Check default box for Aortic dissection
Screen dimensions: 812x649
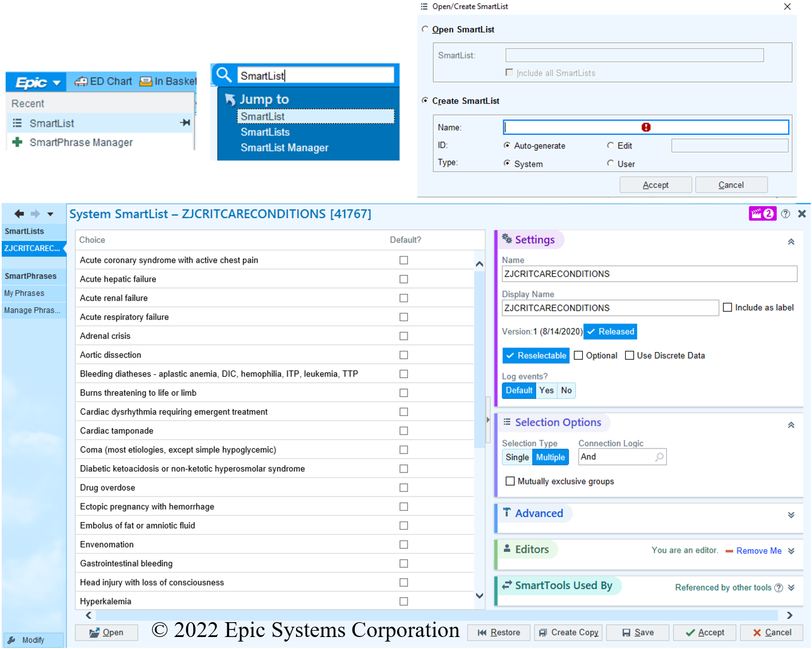(x=403, y=355)
